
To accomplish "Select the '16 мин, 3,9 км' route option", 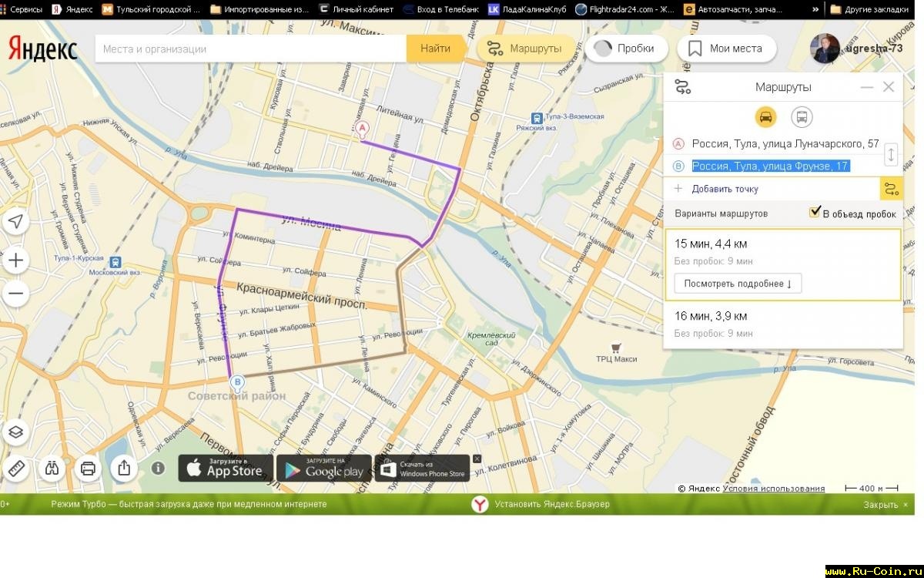I will [x=783, y=324].
